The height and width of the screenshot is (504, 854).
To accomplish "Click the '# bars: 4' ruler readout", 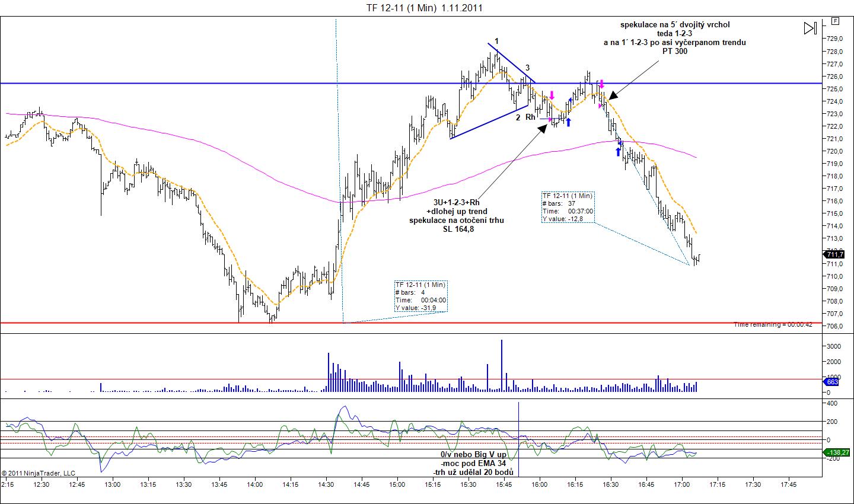I will coord(410,292).
